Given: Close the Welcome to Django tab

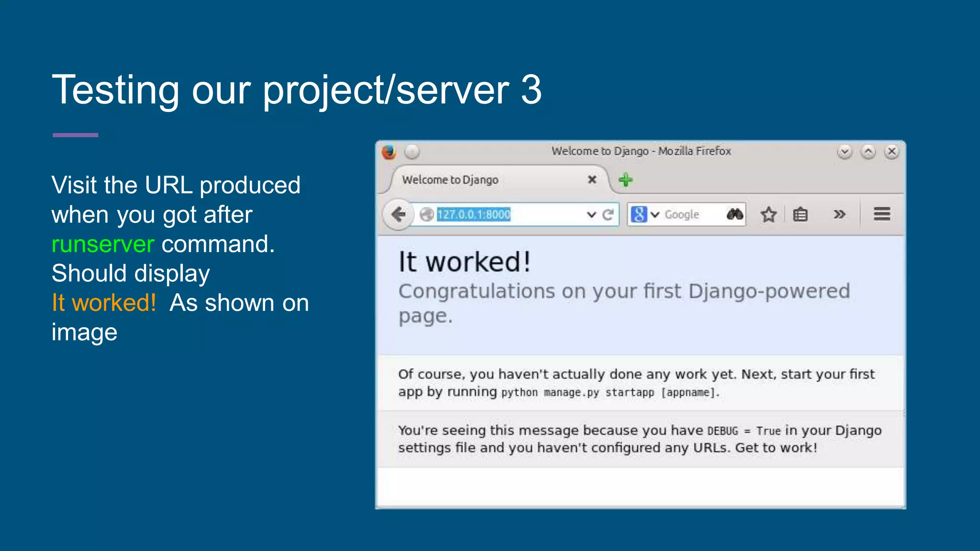Looking at the screenshot, I should pyautogui.click(x=592, y=179).
